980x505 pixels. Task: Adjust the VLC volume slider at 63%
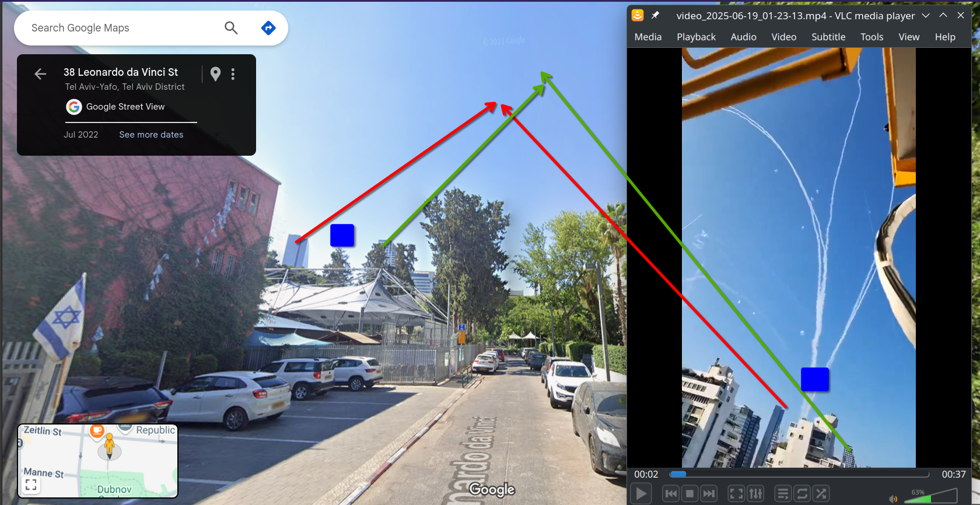pos(931,496)
